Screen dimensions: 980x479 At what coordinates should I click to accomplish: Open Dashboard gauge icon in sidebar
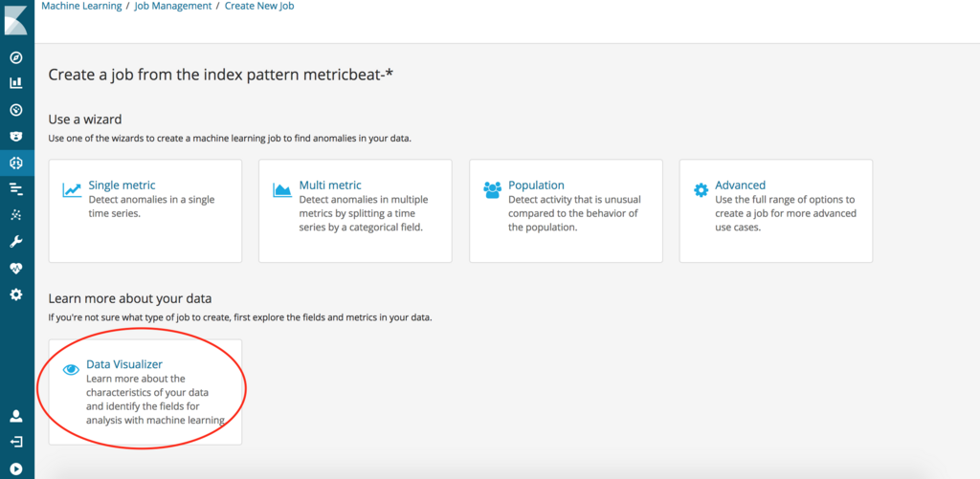tap(17, 110)
